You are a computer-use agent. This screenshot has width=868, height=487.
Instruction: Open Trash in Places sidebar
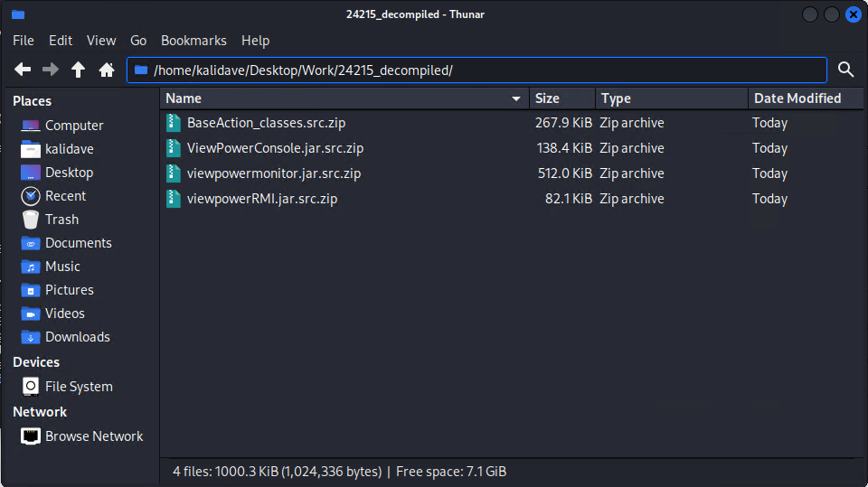tap(61, 220)
